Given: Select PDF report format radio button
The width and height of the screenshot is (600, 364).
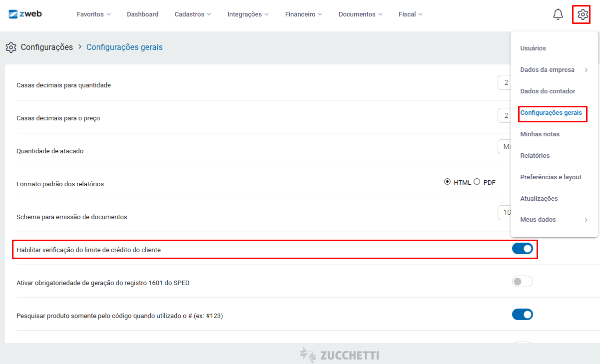Looking at the screenshot, I should tap(477, 182).
